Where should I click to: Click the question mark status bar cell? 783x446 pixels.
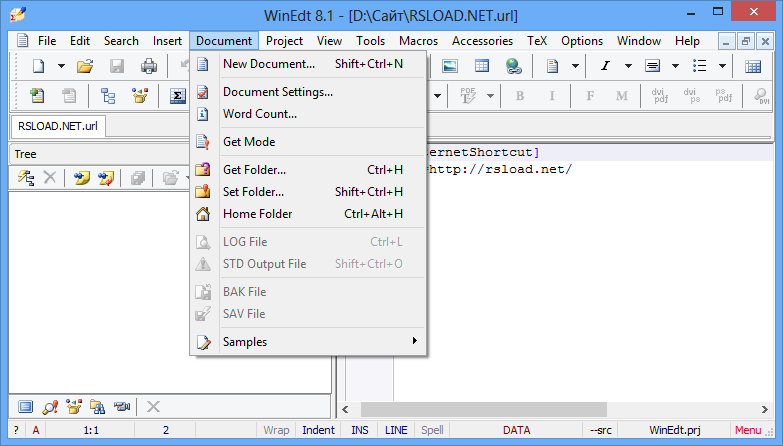[16, 430]
